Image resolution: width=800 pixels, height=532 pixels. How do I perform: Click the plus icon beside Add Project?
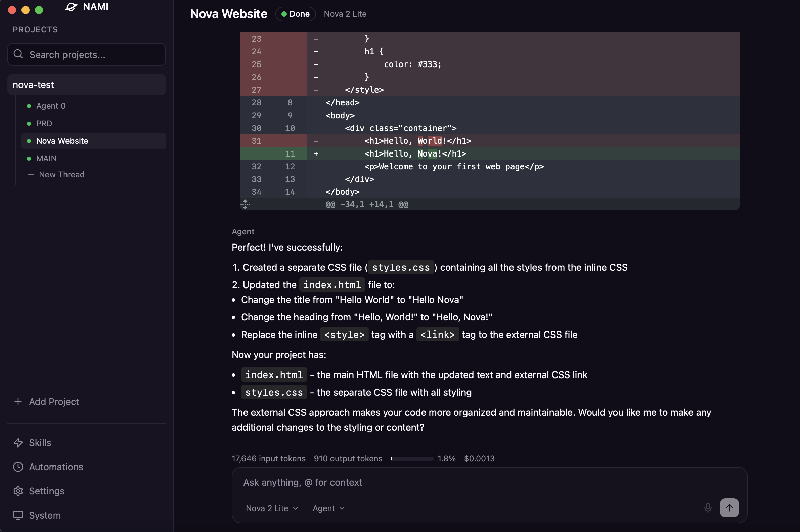click(x=18, y=402)
